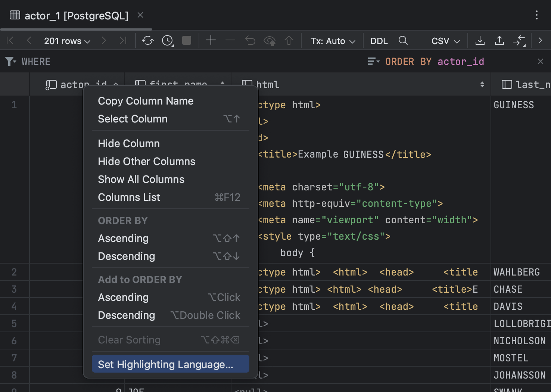The image size is (551, 392).
Task: Add a new row with the plus icon
Action: [211, 40]
